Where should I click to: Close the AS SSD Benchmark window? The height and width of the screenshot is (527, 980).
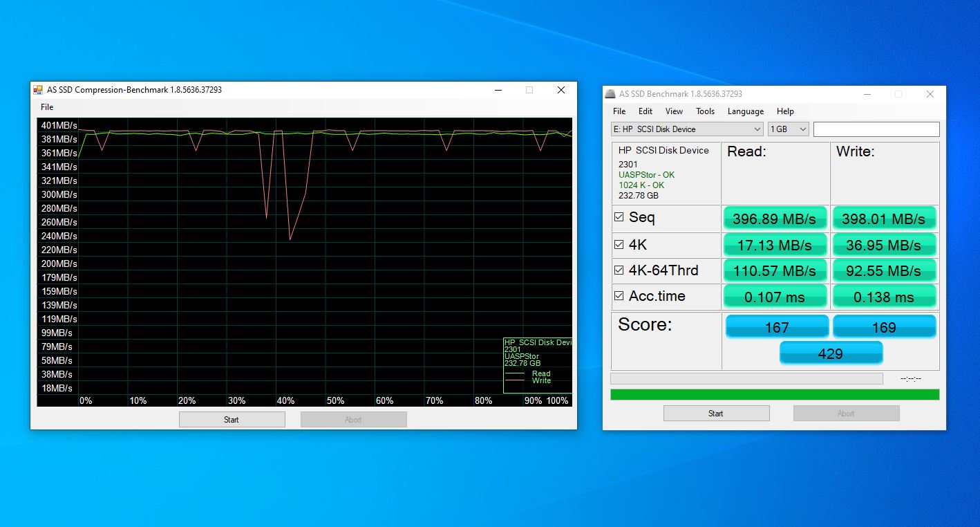[x=930, y=94]
